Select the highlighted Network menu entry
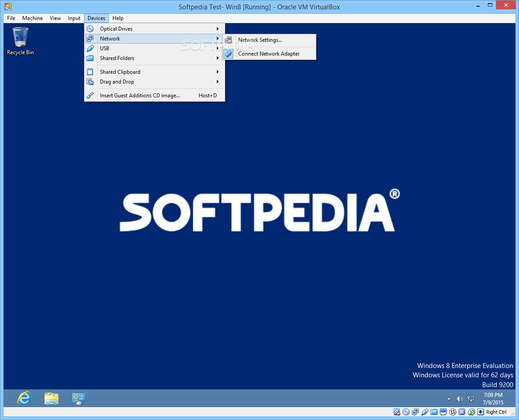 pyautogui.click(x=155, y=39)
